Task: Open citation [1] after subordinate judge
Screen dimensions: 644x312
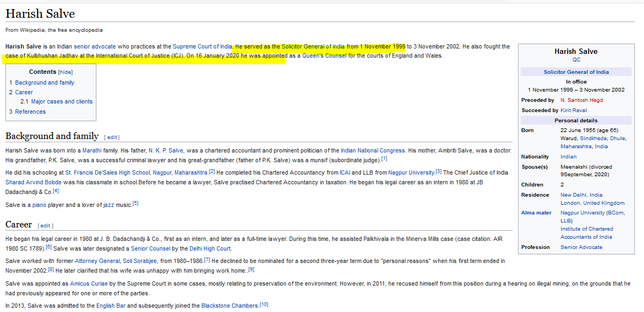Action: (384, 158)
